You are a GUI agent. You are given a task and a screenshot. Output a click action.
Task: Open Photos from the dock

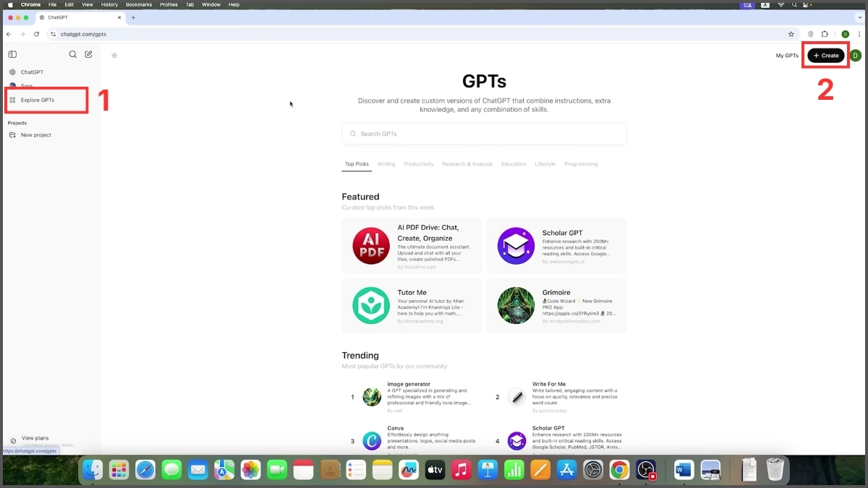(x=251, y=470)
